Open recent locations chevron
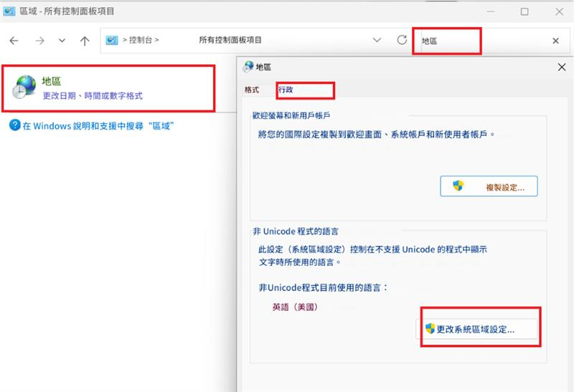574x392 pixels. [62, 40]
